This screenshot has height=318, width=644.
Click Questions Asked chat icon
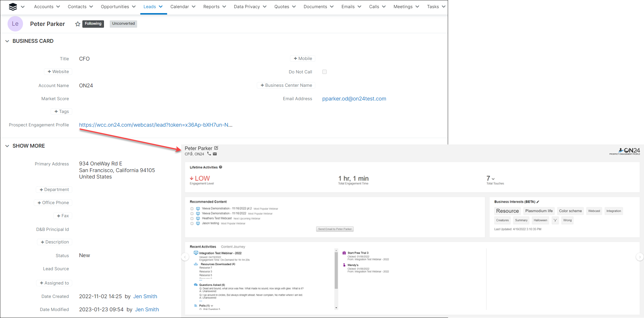pos(196,285)
